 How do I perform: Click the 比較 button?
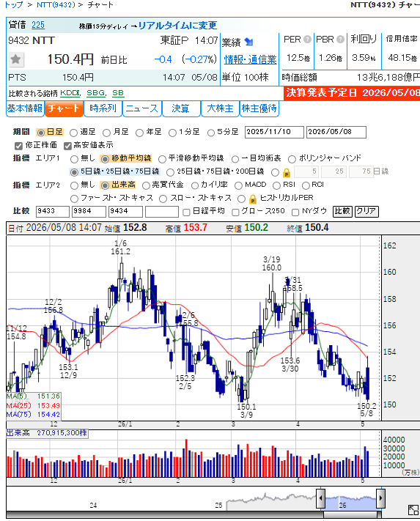[342, 211]
